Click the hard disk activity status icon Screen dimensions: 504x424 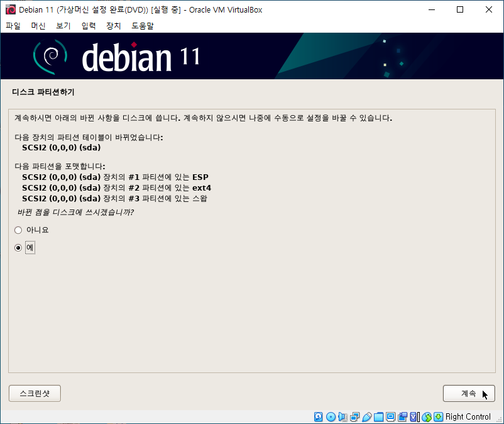pyautogui.click(x=318, y=416)
